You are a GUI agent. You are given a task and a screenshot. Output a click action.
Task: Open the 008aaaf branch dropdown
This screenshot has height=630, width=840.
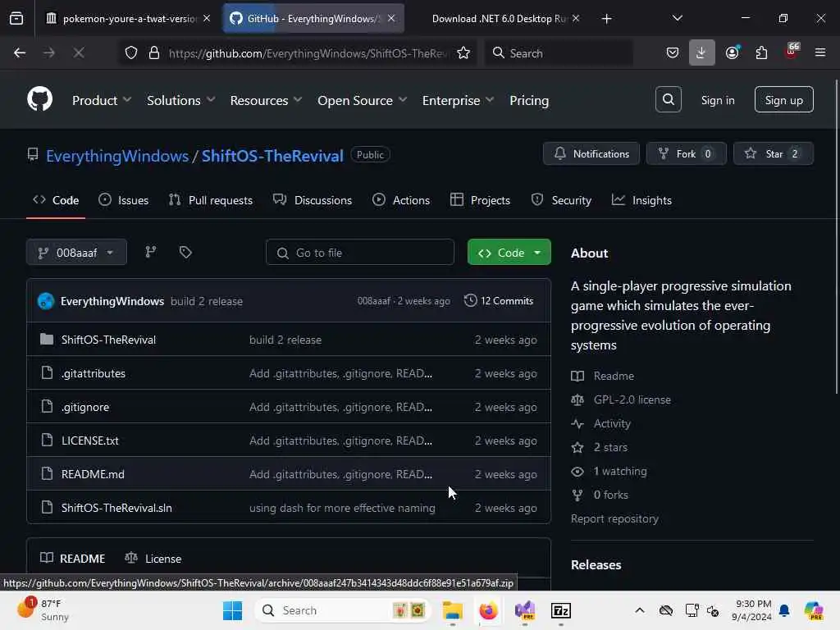point(76,253)
